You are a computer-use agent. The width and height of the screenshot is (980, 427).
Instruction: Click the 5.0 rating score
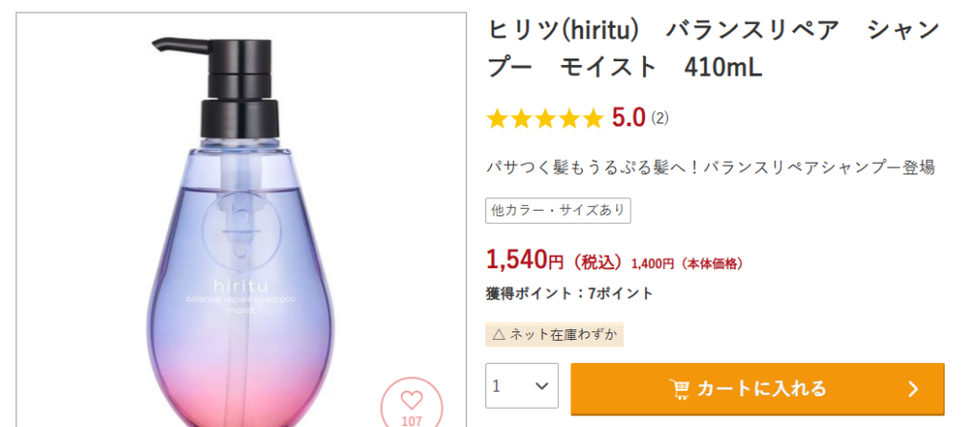pos(629,119)
